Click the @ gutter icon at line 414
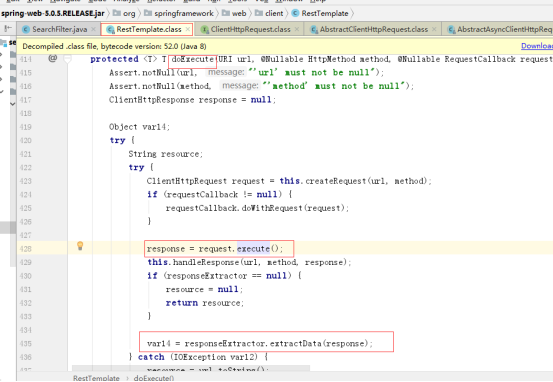 click(53, 58)
